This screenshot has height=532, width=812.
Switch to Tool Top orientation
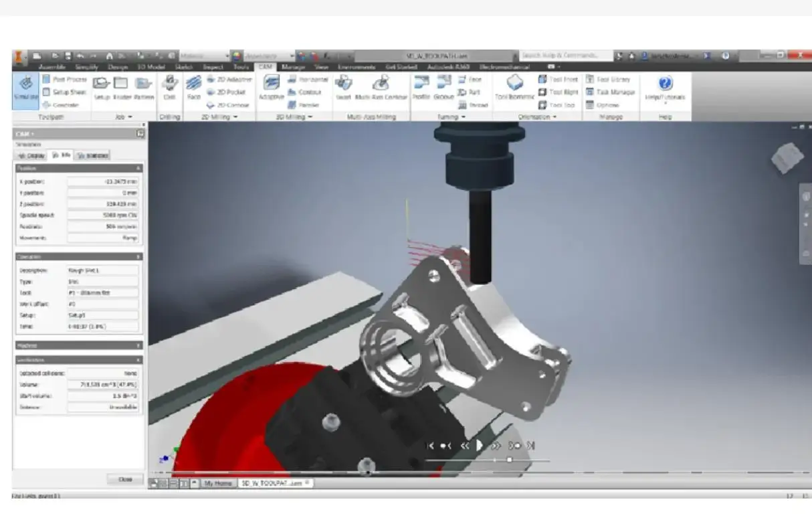[x=556, y=105]
